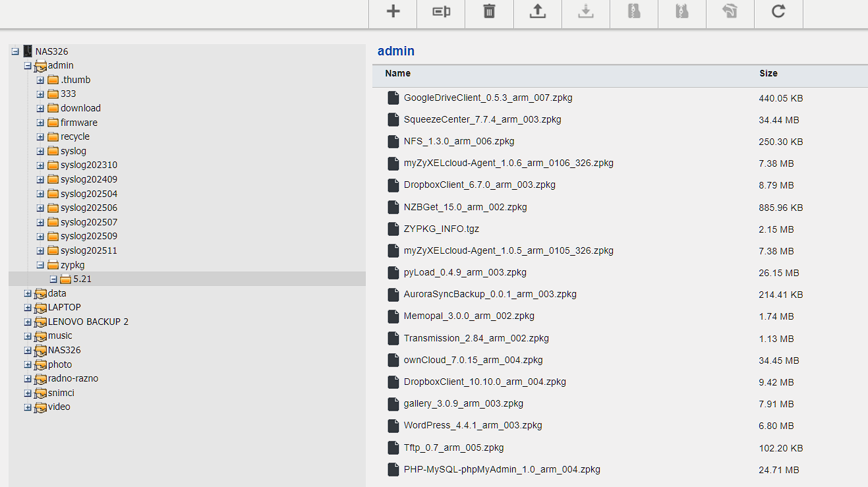Open the NAS326 share under root
This screenshot has height=487, width=868.
[x=65, y=350]
